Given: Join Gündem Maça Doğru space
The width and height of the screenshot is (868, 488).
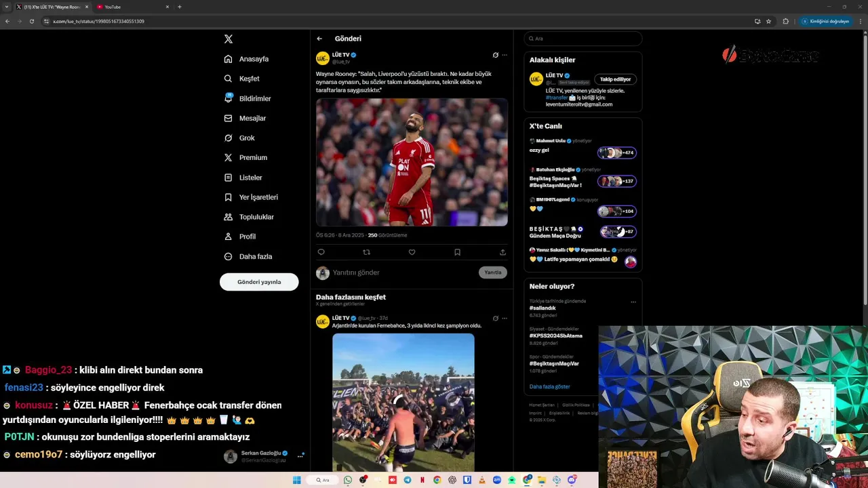Looking at the screenshot, I should pyautogui.click(x=618, y=232).
